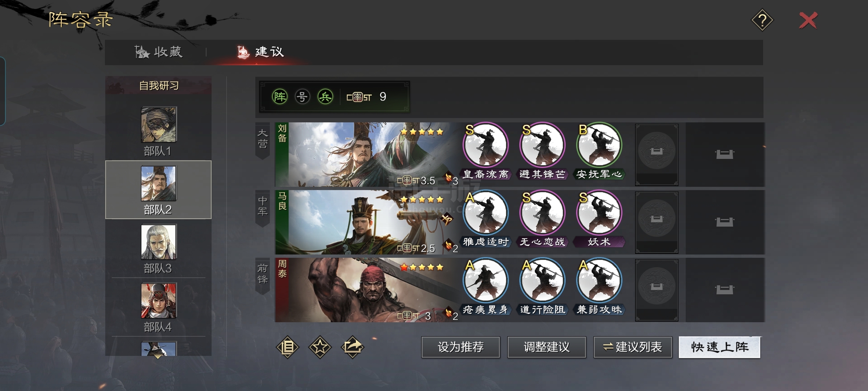Click total cost value 9
The width and height of the screenshot is (868, 391).
[383, 97]
